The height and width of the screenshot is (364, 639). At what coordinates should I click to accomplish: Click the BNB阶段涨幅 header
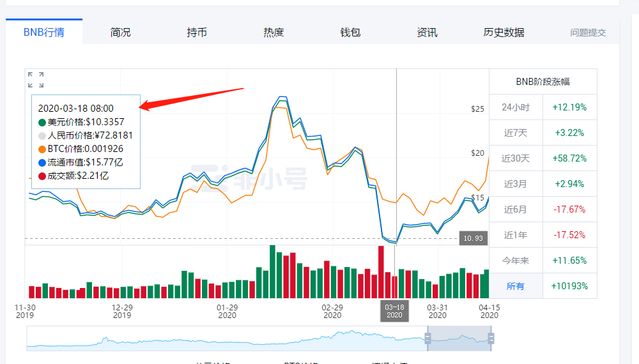(543, 82)
